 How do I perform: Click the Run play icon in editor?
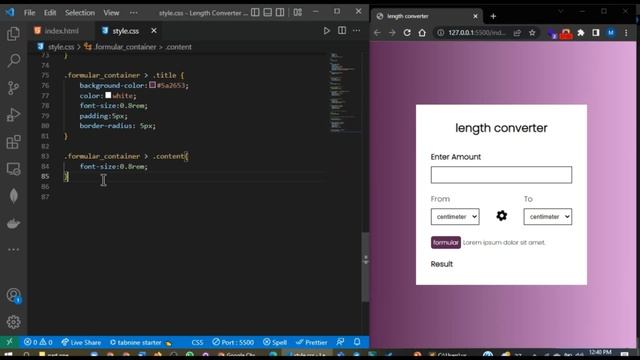327,31
